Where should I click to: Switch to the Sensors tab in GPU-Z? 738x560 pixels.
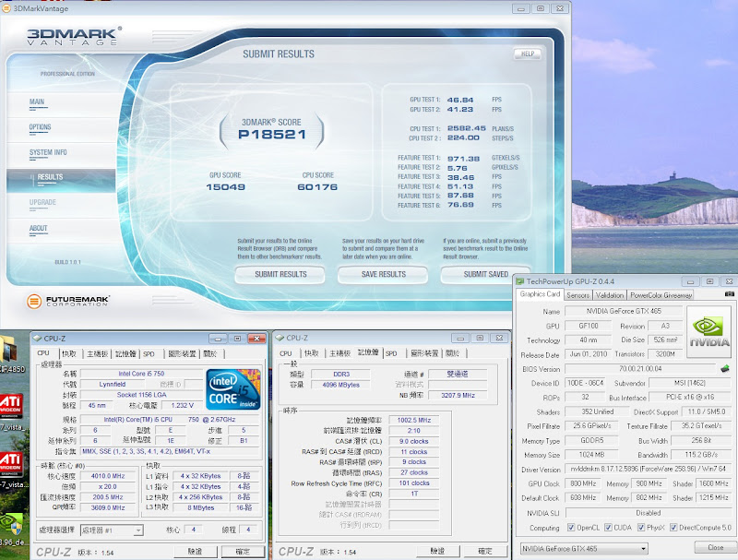point(578,295)
